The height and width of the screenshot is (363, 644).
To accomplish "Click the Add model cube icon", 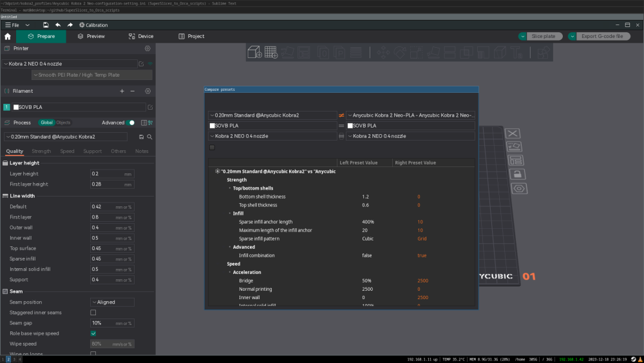I will pos(254,52).
